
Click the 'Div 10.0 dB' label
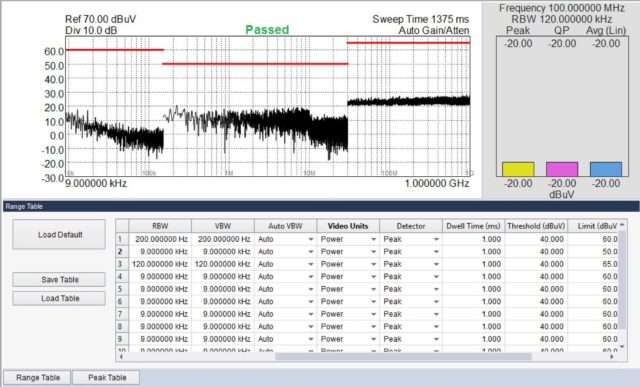point(91,30)
